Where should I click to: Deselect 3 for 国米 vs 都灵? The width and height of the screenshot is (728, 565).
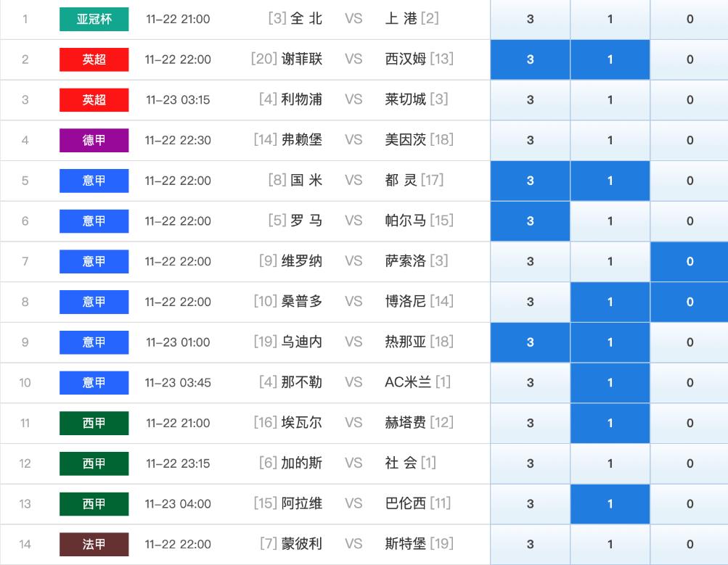pos(531,181)
